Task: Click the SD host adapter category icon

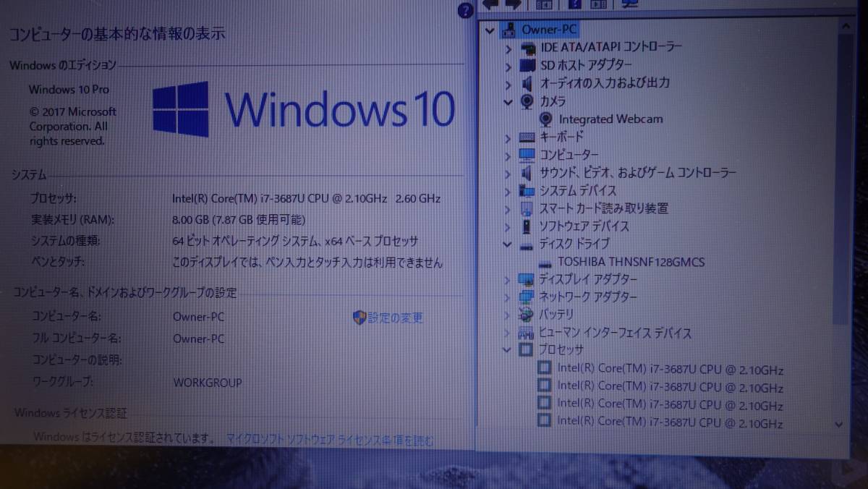Action: pyautogui.click(x=528, y=65)
